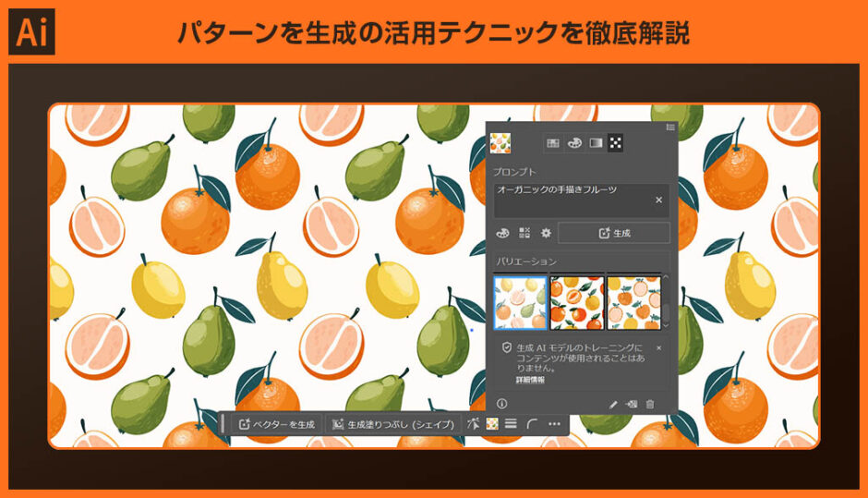Click the Generate (生成) button
The image size is (868, 498).
(x=613, y=234)
